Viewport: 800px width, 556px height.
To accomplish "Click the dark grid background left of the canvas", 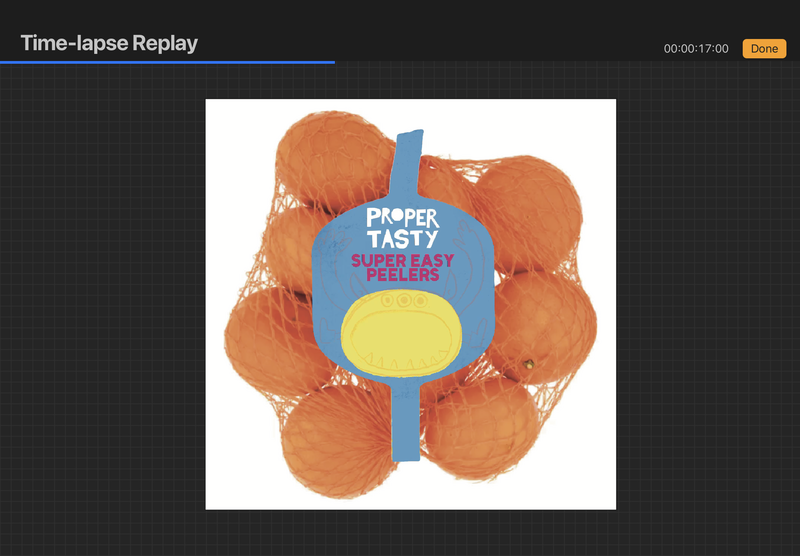I will (100, 300).
